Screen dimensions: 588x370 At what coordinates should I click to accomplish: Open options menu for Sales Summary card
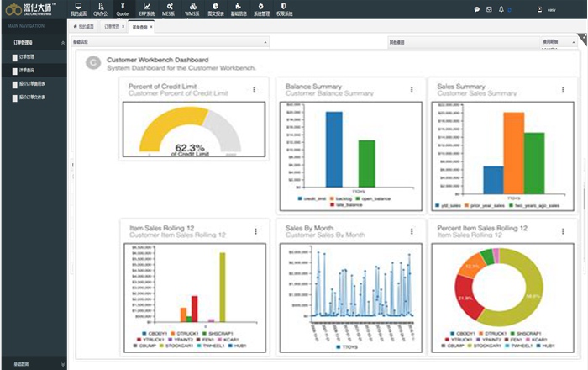pyautogui.click(x=563, y=90)
